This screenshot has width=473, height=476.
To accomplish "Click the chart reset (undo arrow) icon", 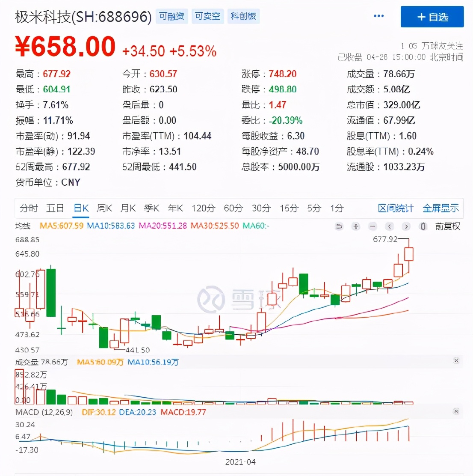I will tap(339, 226).
